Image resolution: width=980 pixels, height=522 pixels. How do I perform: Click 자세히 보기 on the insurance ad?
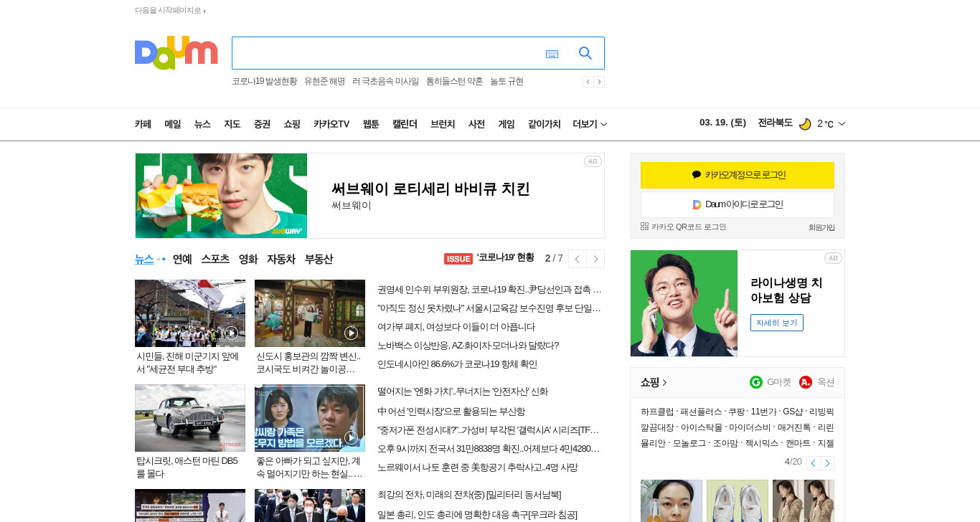(x=777, y=323)
